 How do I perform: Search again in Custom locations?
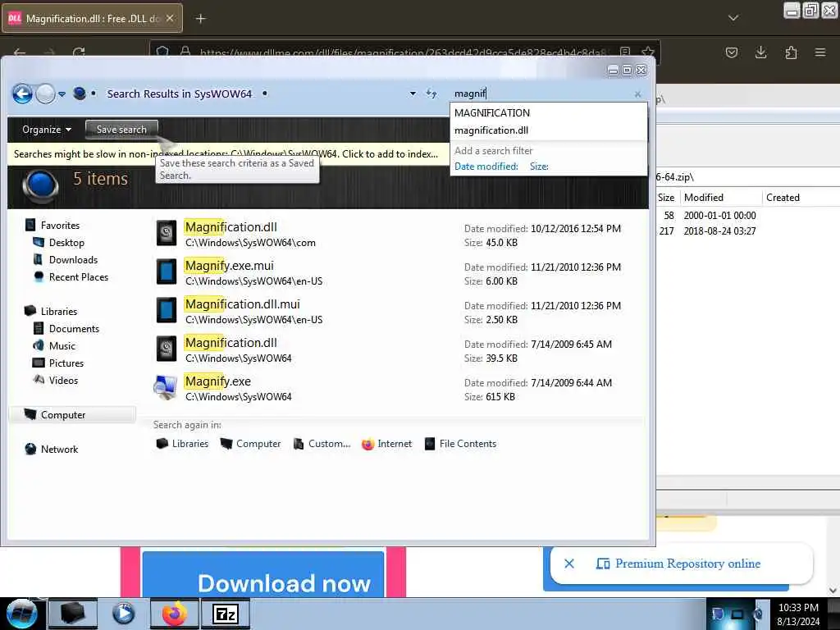click(322, 444)
